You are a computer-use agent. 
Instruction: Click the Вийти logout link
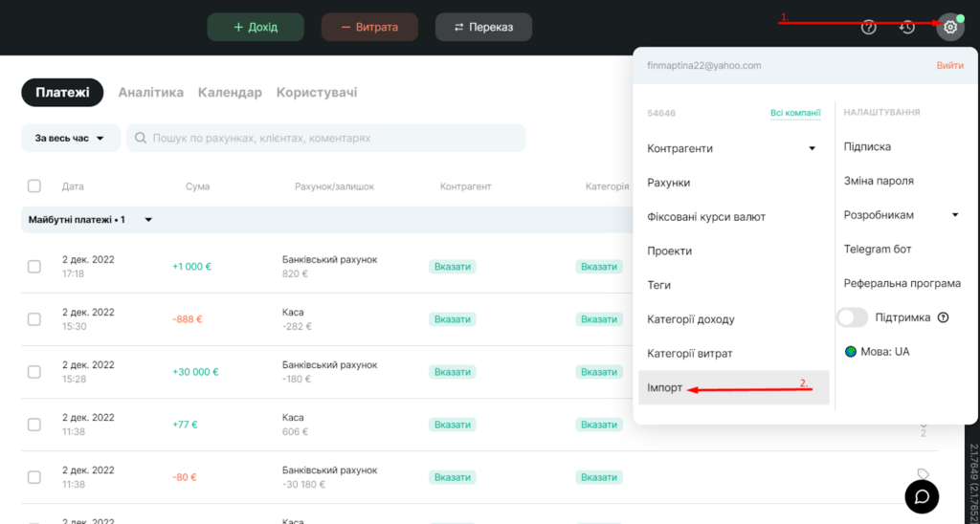[949, 66]
